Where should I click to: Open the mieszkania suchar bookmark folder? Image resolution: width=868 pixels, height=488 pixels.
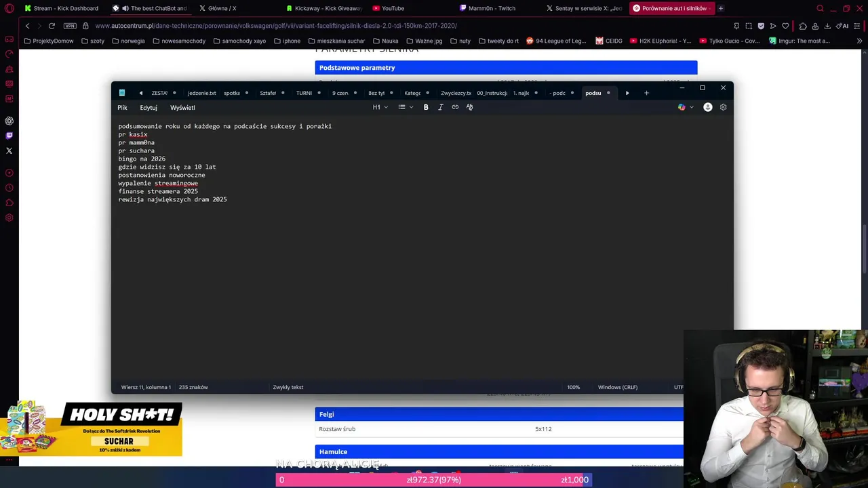(x=336, y=41)
